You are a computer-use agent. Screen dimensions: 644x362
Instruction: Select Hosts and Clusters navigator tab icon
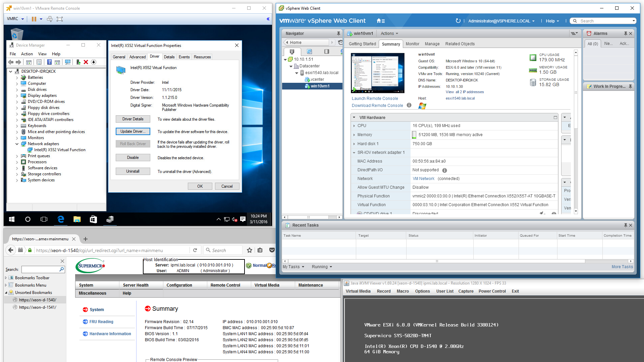292,52
